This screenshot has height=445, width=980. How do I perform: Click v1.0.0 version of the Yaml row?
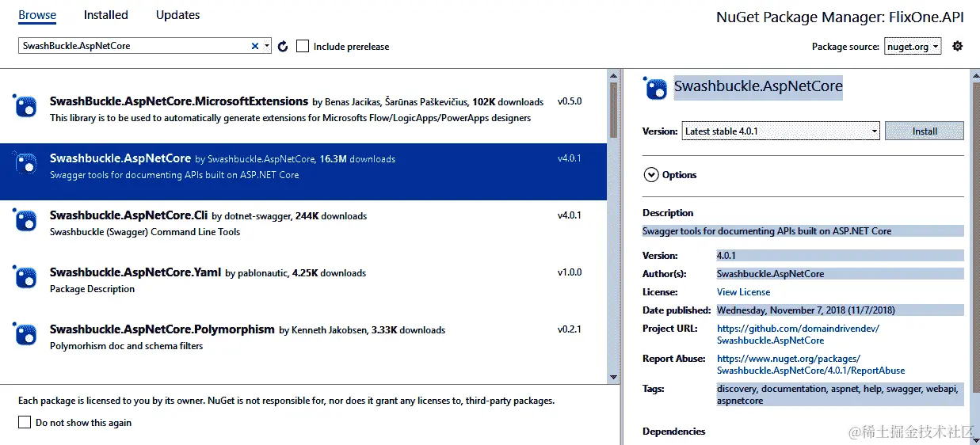[570, 272]
